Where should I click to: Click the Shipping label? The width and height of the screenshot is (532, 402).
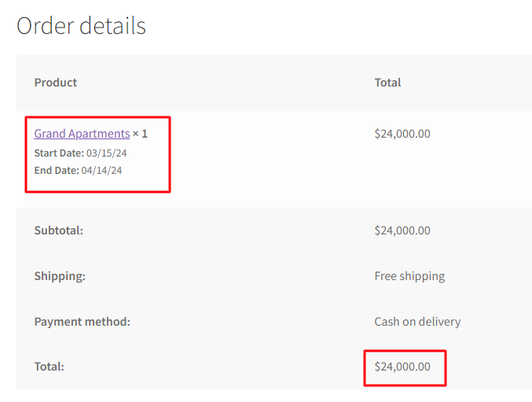pos(60,276)
